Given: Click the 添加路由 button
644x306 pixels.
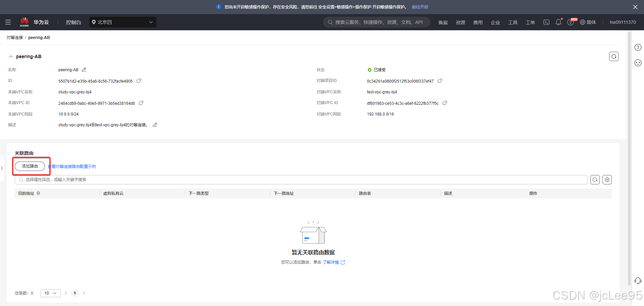Looking at the screenshot, I should pyautogui.click(x=30, y=166).
